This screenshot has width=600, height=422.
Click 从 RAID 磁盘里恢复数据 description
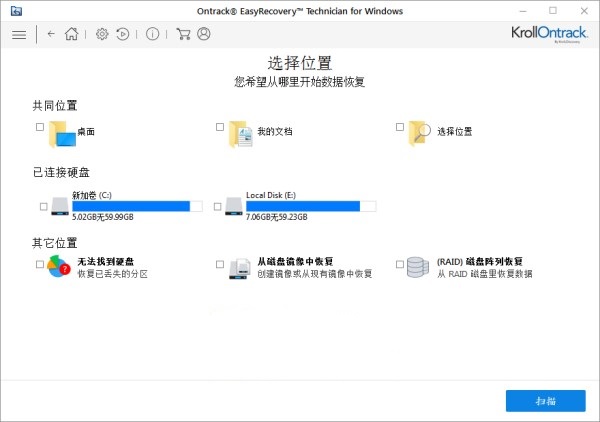click(485, 274)
